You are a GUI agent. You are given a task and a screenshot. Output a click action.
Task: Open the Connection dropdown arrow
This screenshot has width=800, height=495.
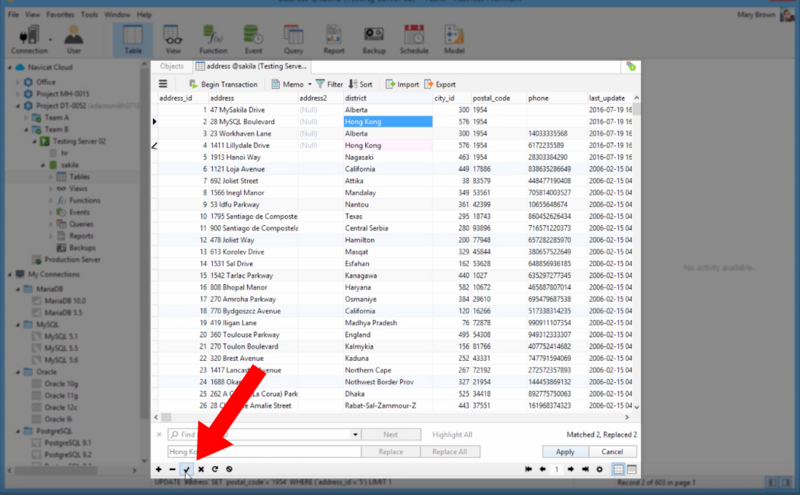coord(50,39)
